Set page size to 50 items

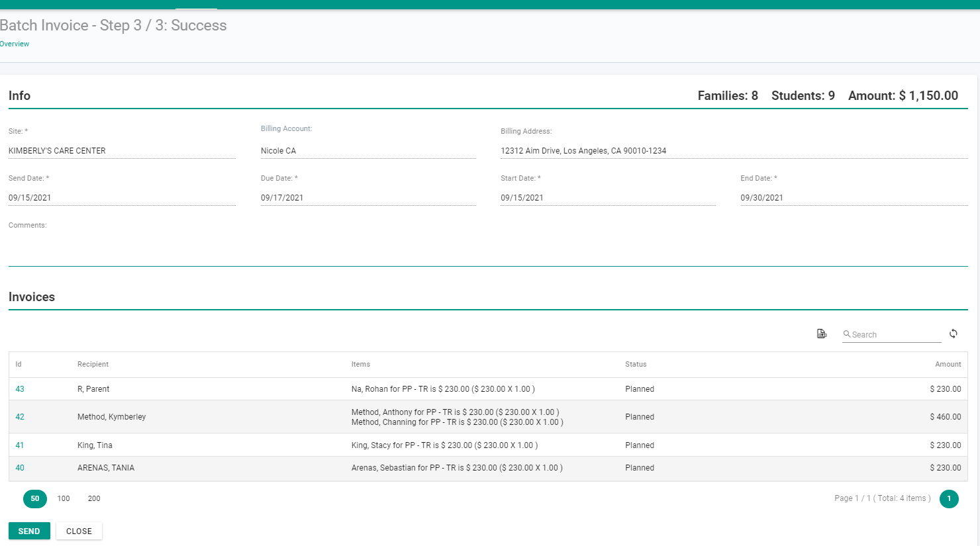point(35,498)
